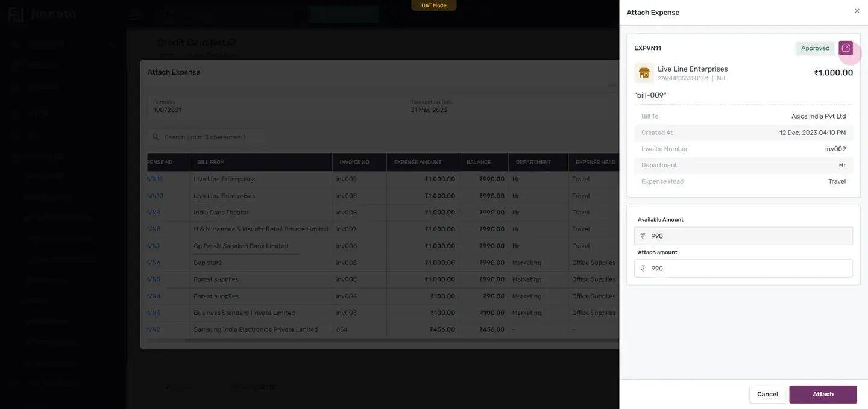Click the Expense Head value Travel in side panel
This screenshot has width=868, height=409.
pos(837,182)
